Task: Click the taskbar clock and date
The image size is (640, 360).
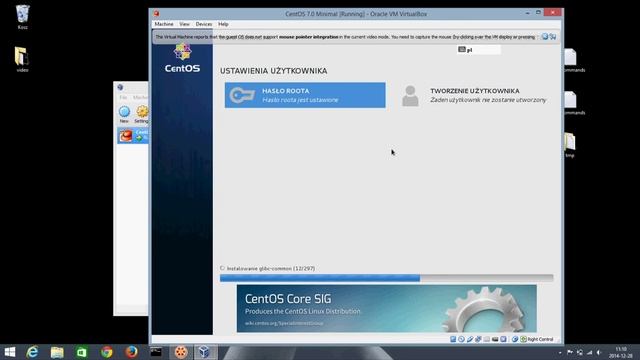Action: [x=621, y=352]
